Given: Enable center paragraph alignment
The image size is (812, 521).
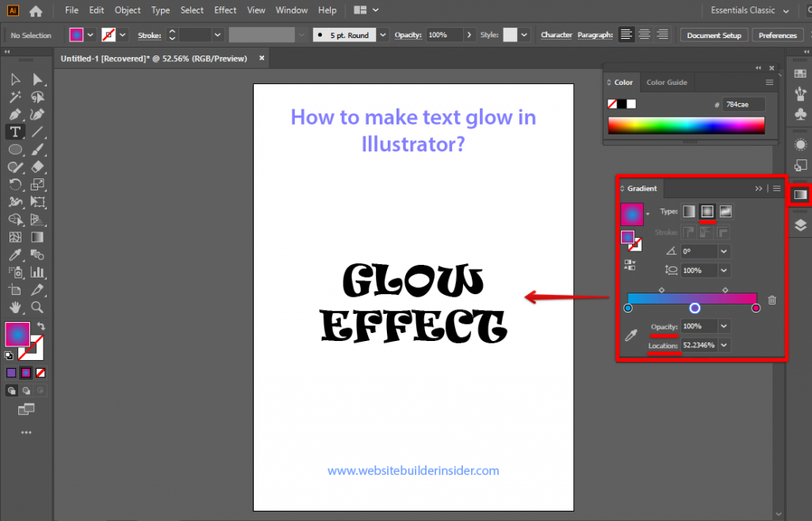Looking at the screenshot, I should pos(645,35).
